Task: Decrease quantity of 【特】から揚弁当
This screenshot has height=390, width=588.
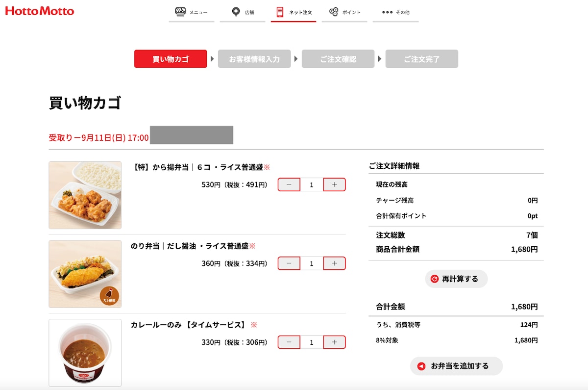Action: click(289, 184)
